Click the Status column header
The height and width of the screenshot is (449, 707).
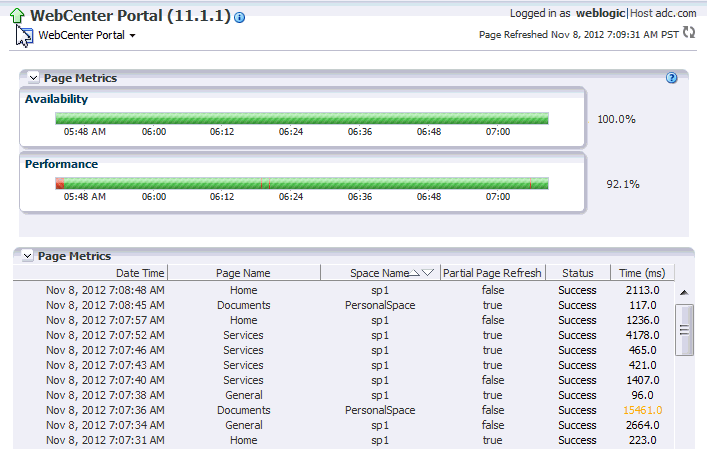click(578, 273)
